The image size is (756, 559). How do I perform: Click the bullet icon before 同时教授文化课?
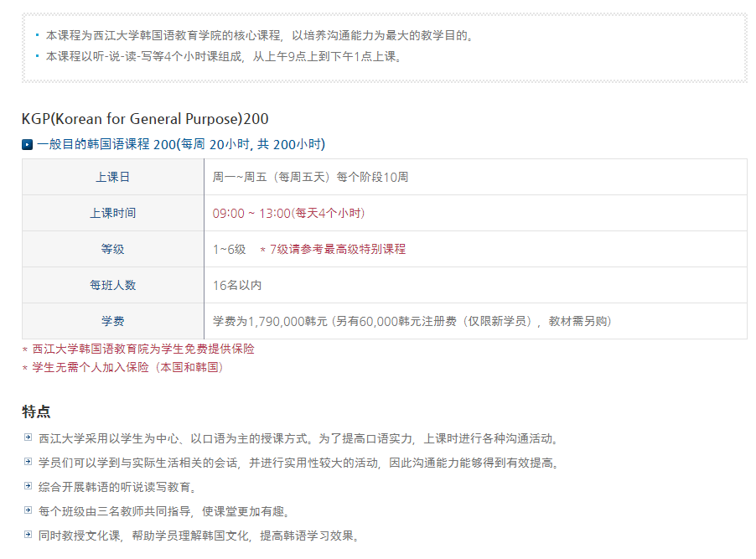point(29,535)
